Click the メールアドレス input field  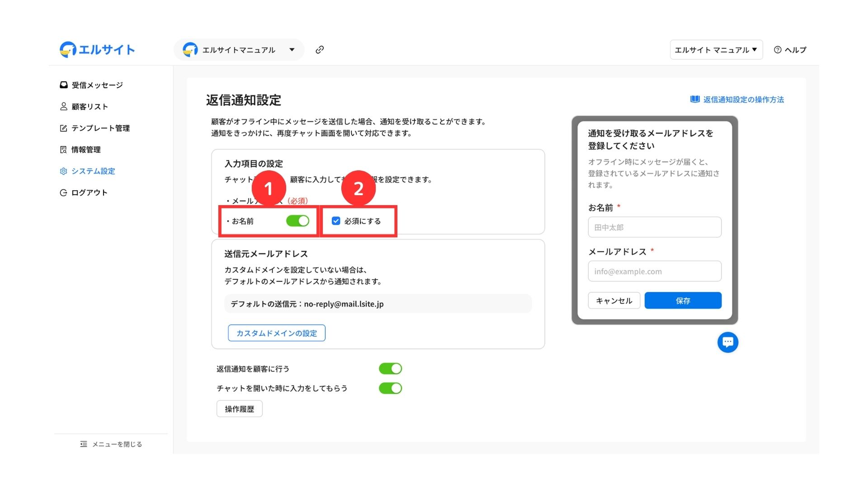click(654, 272)
